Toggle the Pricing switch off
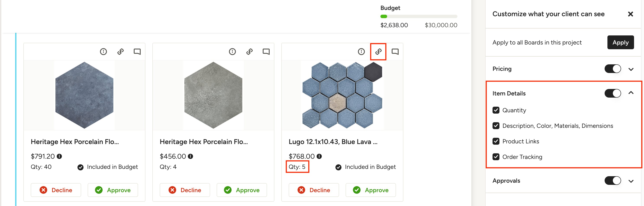The image size is (644, 206). click(x=612, y=69)
